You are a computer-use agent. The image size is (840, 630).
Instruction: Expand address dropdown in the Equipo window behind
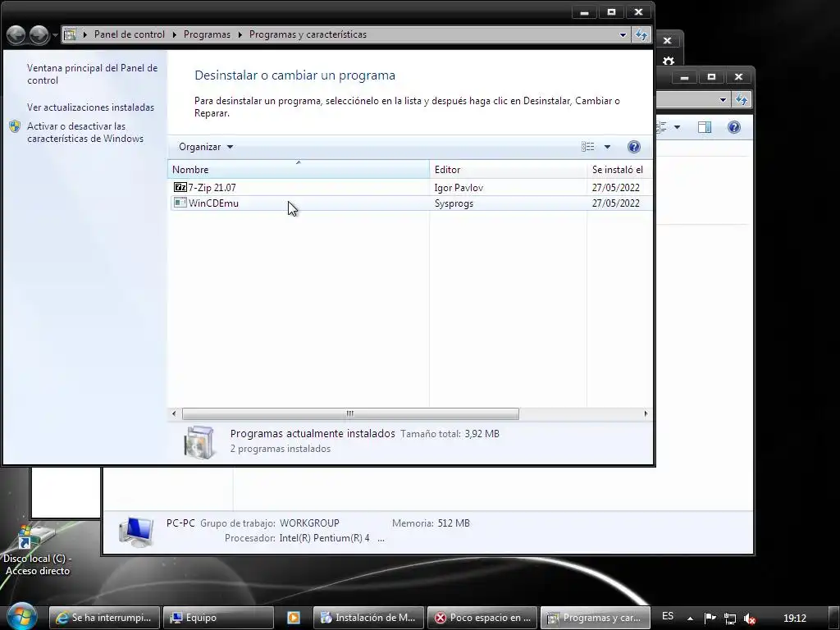pos(723,99)
